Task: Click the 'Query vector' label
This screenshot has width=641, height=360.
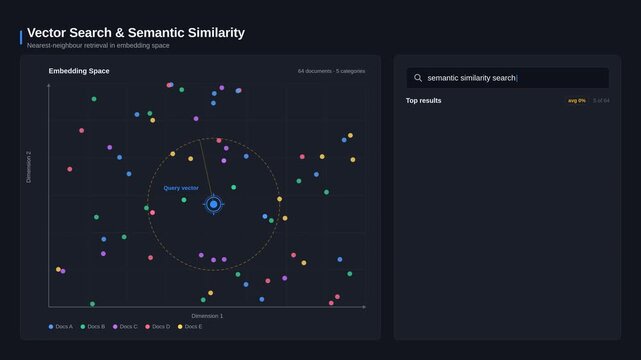Action: 181,188
